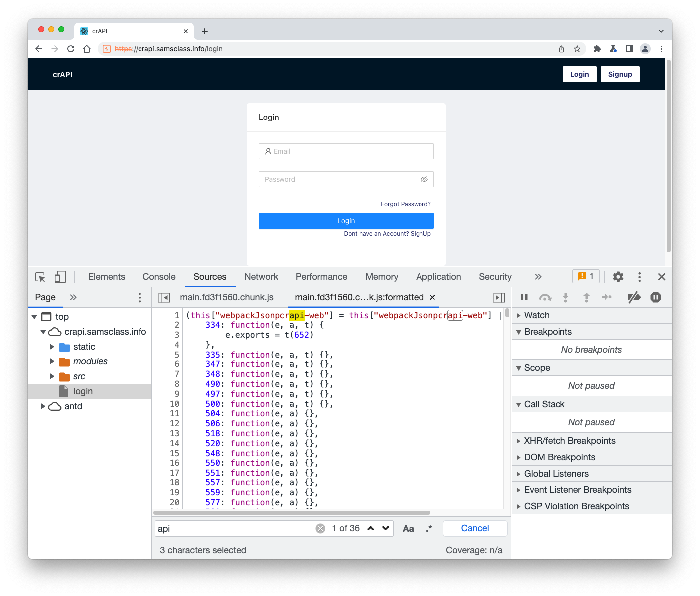Click pause on exceptions icon

click(x=655, y=297)
